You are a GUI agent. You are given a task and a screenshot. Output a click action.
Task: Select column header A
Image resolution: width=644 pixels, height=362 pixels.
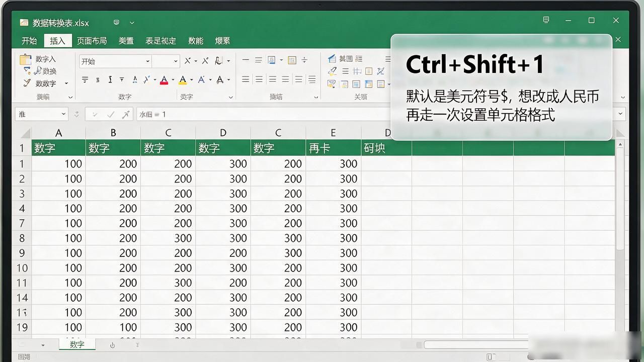pyautogui.click(x=58, y=133)
